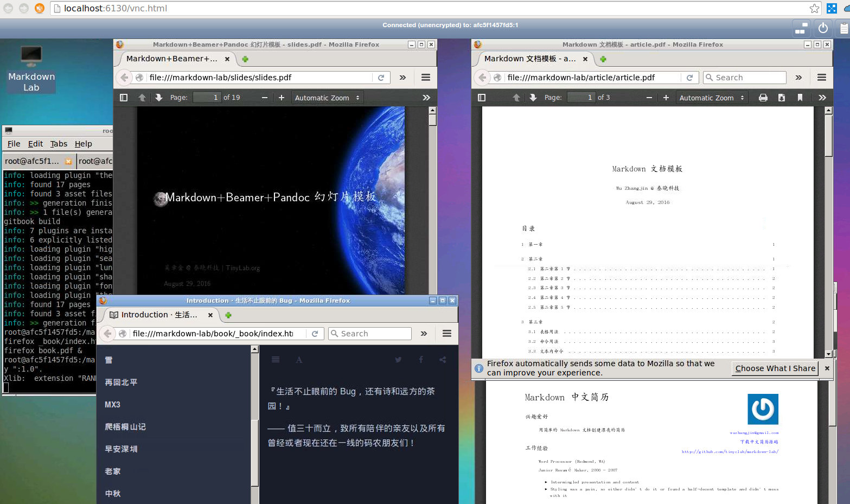Open the Tabs menu in the terminal
This screenshot has height=504, width=850.
pos(59,143)
